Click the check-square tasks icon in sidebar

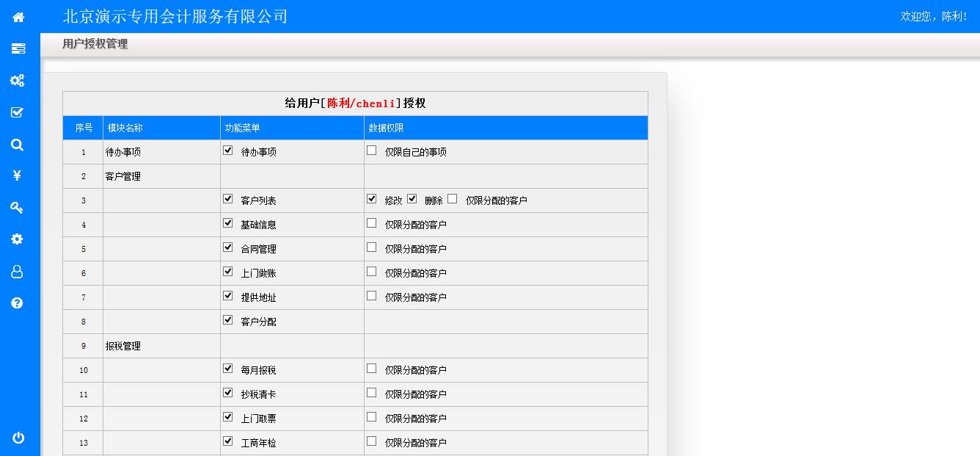[18, 112]
